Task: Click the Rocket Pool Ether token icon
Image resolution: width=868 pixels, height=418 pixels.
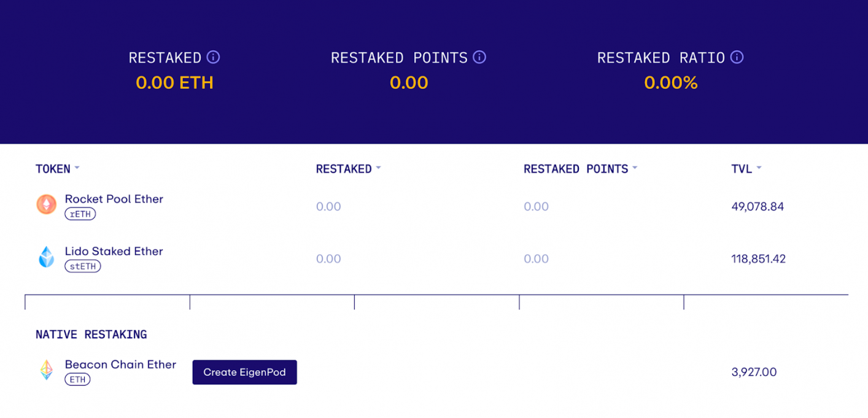Action: pyautogui.click(x=47, y=204)
